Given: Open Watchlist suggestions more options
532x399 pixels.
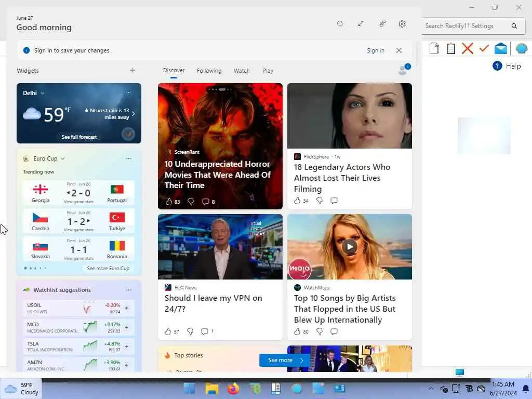Looking at the screenshot, I should click(128, 290).
